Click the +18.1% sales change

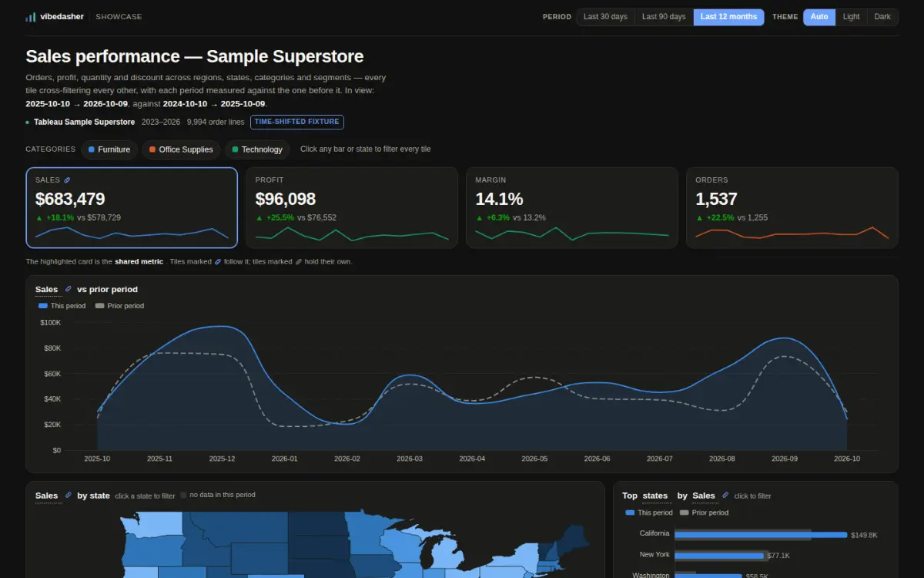pos(60,218)
